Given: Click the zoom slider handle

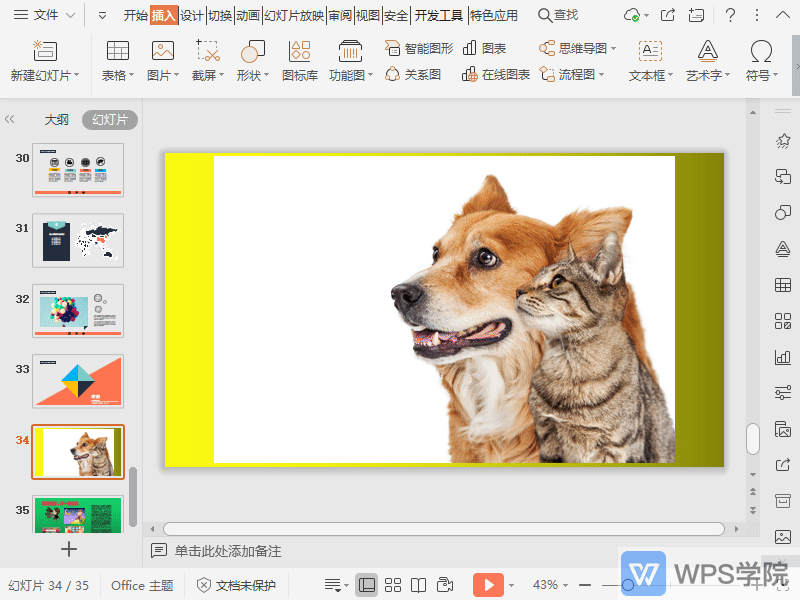Looking at the screenshot, I should 628,585.
